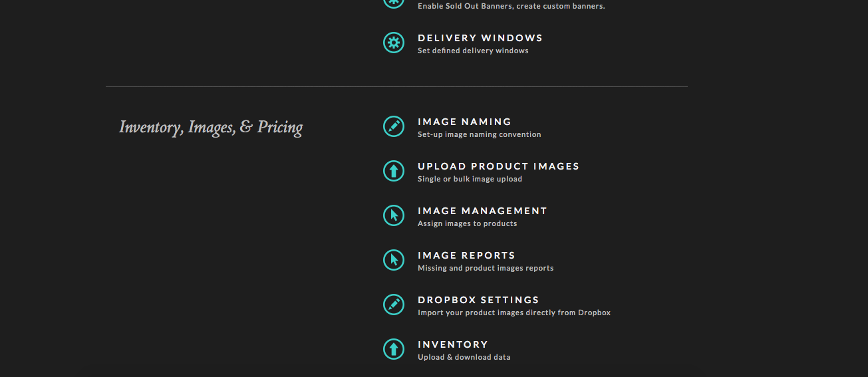Click the 'Inventory, Images, & Pricing' section heading

point(211,127)
